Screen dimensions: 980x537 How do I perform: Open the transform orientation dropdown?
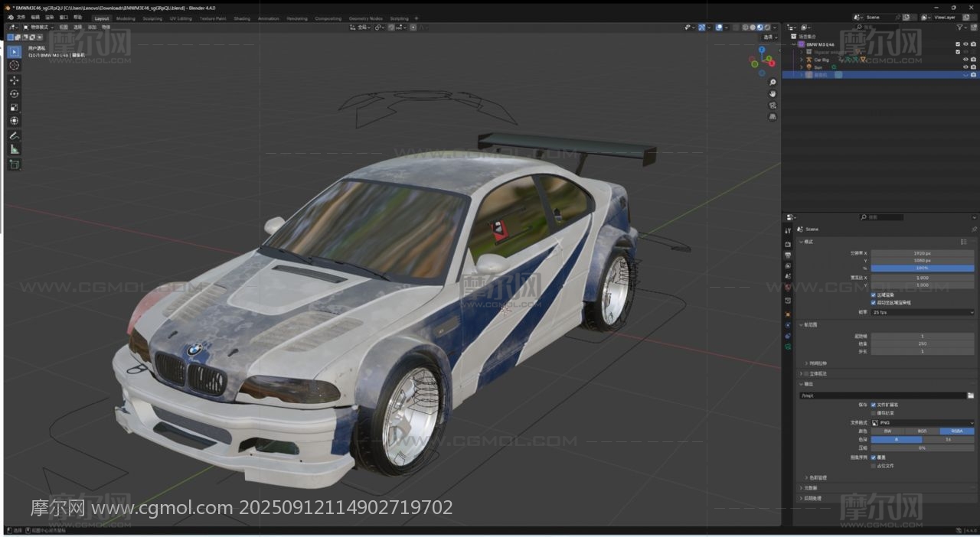click(x=361, y=28)
